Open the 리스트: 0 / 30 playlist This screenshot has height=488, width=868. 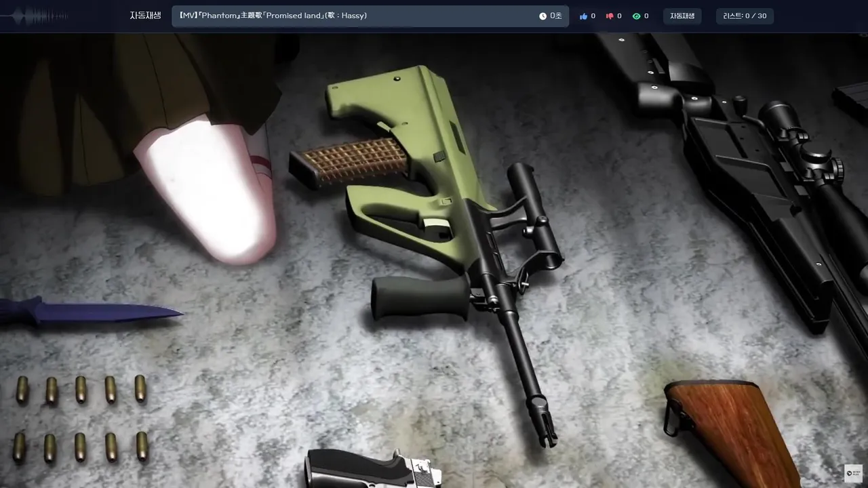pos(745,16)
